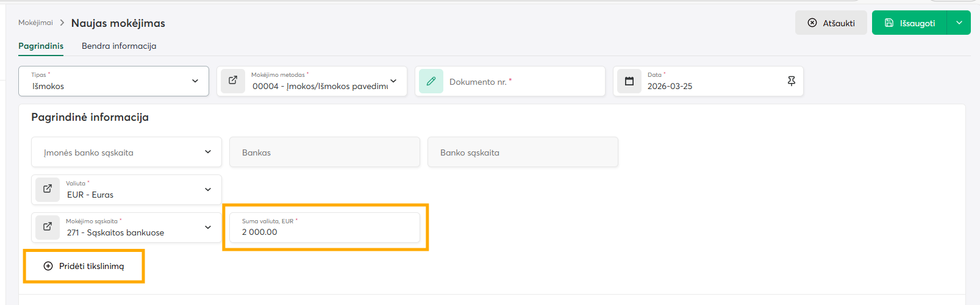Switch to the Bendra informacija tab

click(x=119, y=46)
